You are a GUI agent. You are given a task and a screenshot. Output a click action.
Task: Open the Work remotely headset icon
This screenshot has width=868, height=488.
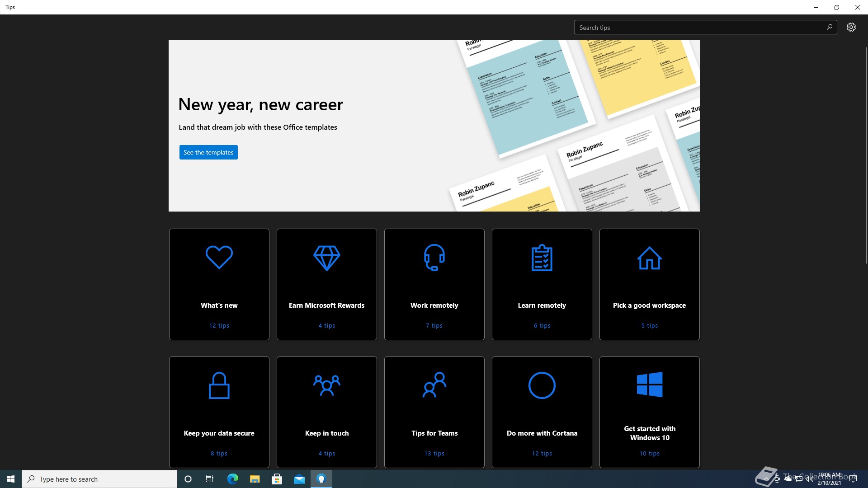point(434,258)
